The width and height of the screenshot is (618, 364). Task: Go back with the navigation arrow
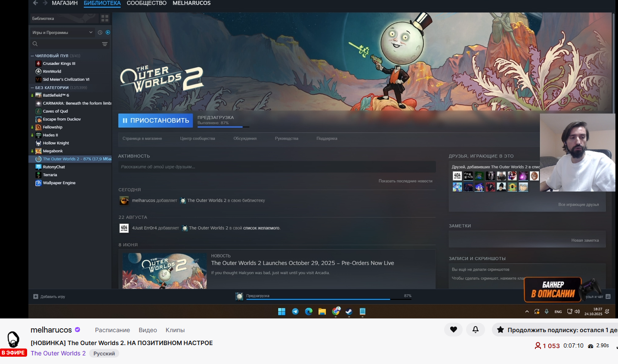[35, 3]
